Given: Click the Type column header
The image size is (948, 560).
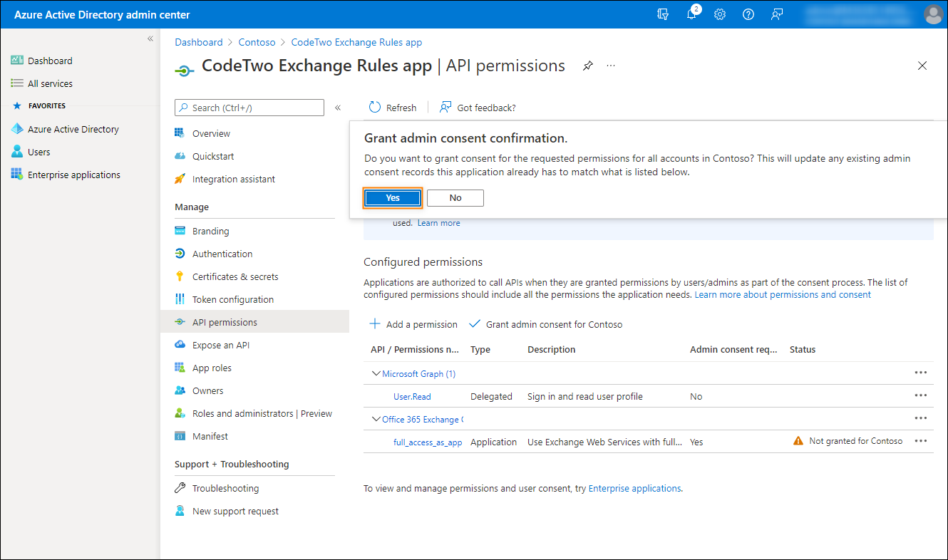Looking at the screenshot, I should pyautogui.click(x=480, y=349).
